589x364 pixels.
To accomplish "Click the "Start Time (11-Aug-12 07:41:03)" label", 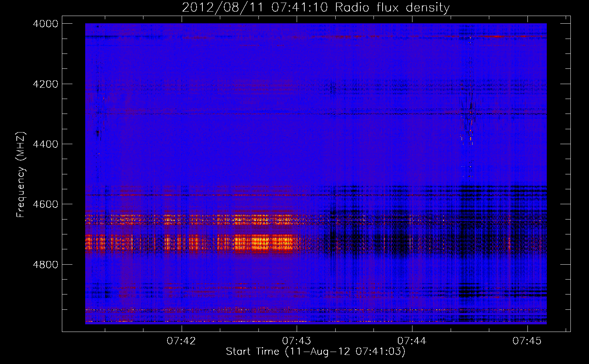I will tap(316, 352).
